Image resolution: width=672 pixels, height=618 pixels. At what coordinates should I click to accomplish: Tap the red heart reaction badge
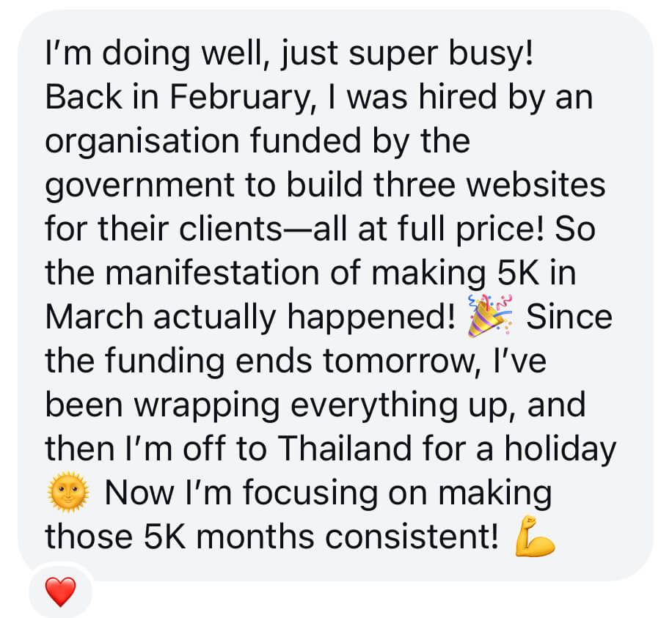point(60,592)
